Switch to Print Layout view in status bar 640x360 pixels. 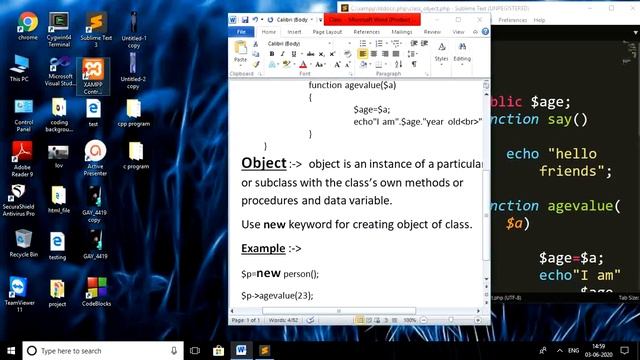(360, 320)
